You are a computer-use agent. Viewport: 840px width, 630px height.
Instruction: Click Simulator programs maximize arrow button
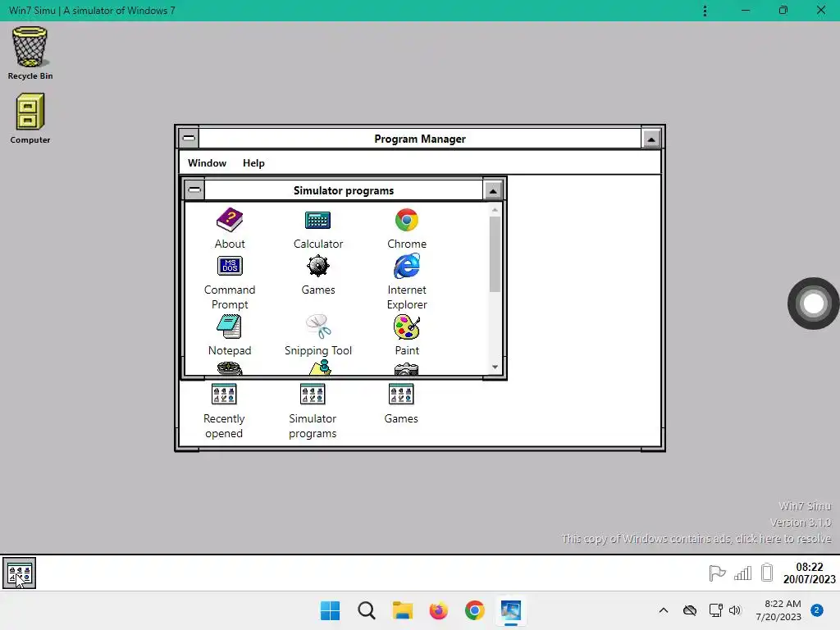pos(493,190)
